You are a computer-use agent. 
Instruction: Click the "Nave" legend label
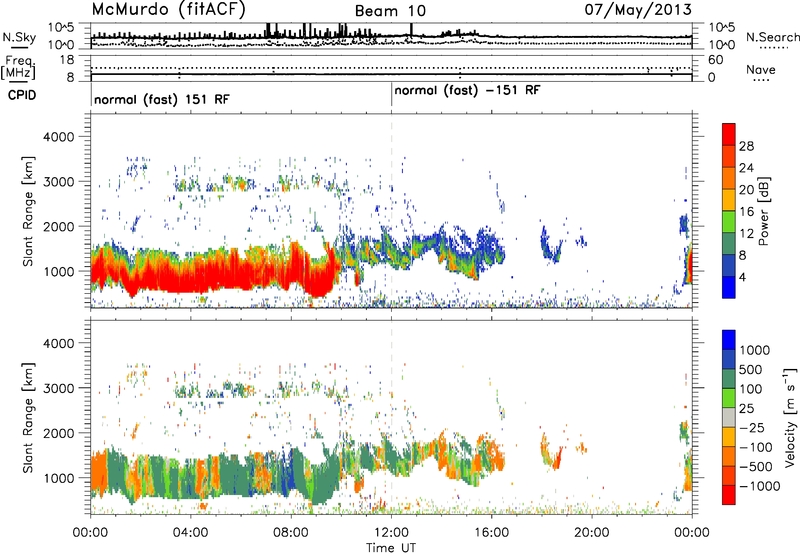point(760,69)
